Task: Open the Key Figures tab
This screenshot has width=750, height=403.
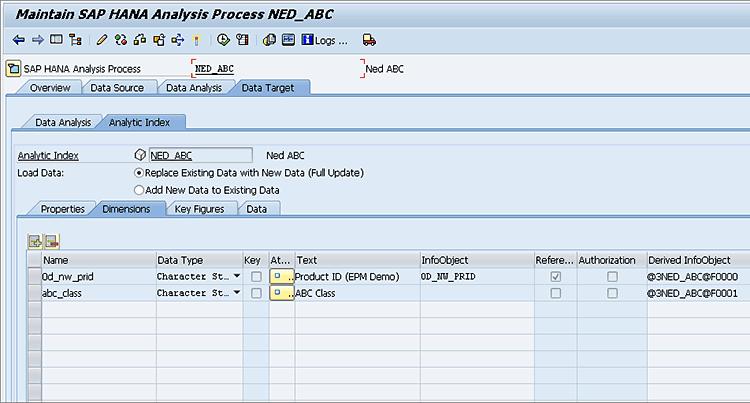Action: coord(199,209)
